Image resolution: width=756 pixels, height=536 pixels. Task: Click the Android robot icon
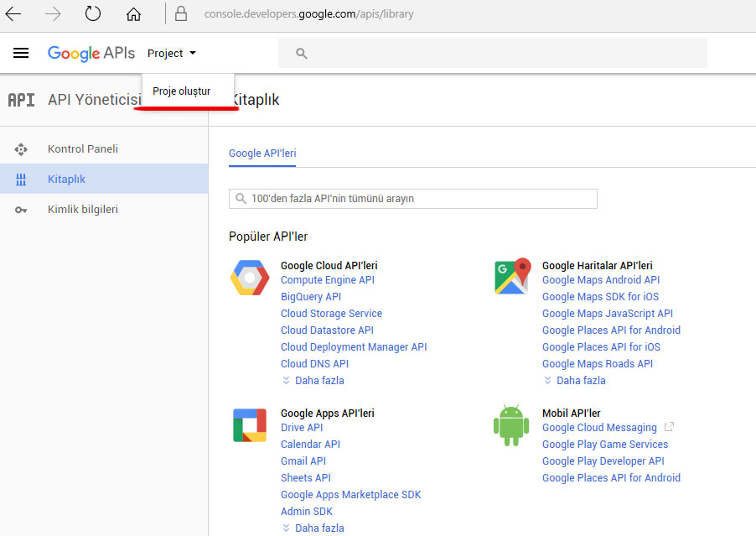(511, 425)
